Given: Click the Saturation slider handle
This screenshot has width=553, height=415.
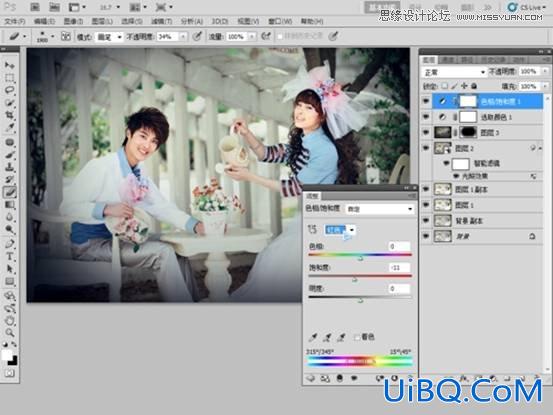Looking at the screenshot, I should coord(355,280).
